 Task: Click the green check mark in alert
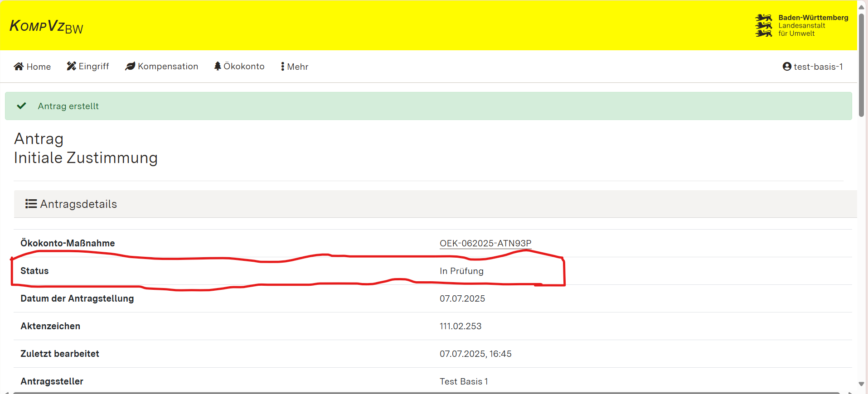coord(21,106)
